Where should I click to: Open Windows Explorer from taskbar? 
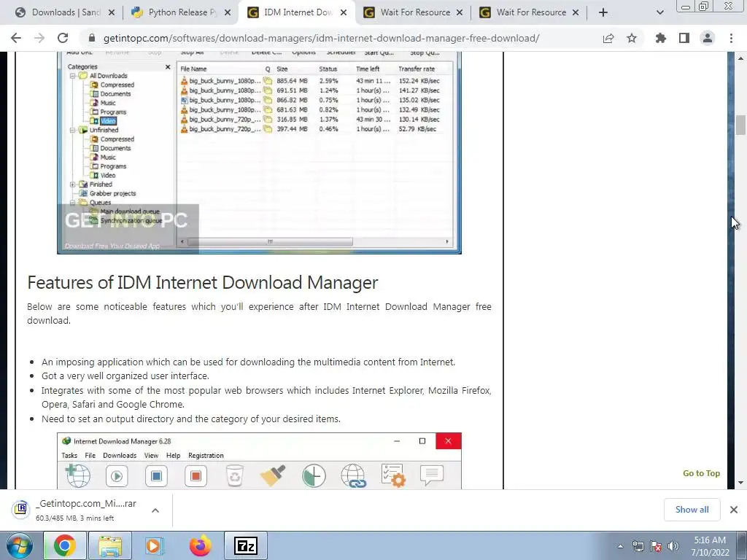click(x=110, y=545)
